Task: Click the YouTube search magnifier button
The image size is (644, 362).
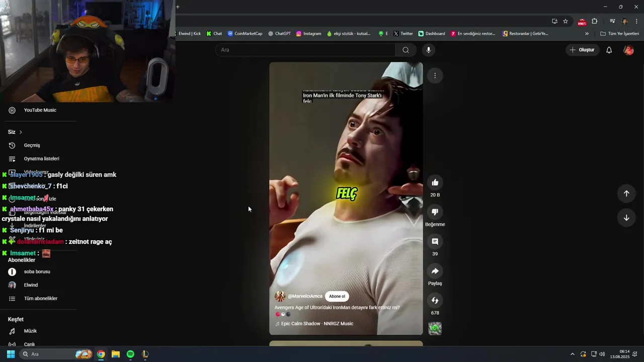Action: point(406,50)
